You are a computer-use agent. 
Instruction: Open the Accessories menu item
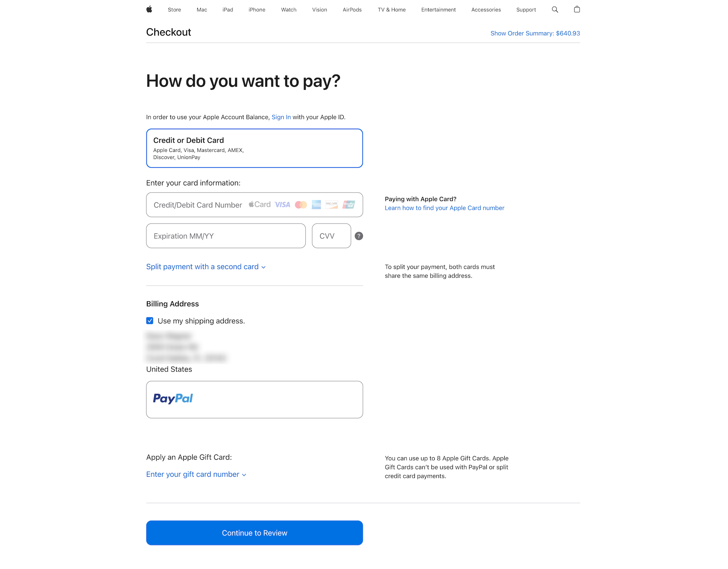pyautogui.click(x=486, y=10)
